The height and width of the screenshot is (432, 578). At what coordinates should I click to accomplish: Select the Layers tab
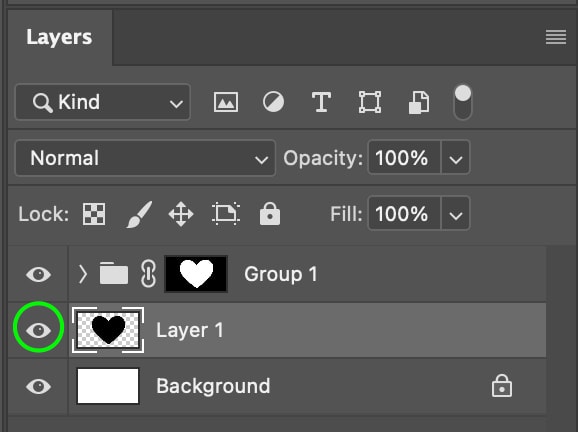coord(59,37)
